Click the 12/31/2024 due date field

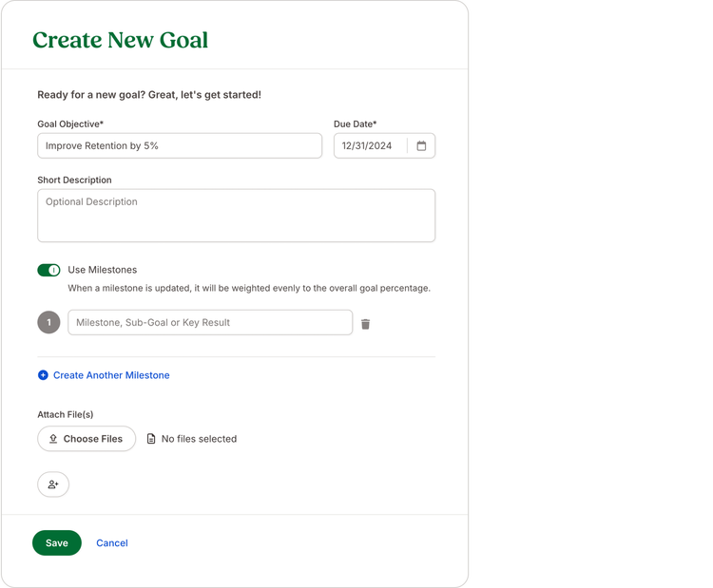(x=371, y=146)
